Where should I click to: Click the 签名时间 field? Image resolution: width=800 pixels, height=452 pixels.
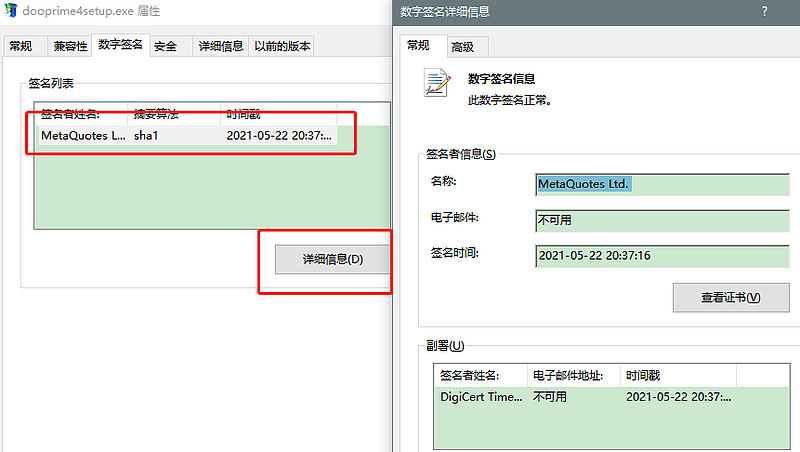point(661,256)
